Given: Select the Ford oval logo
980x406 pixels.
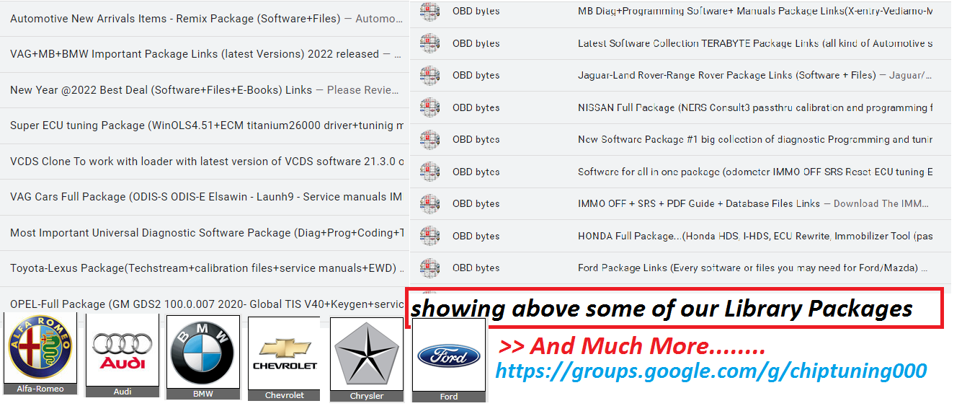Looking at the screenshot, I should click(448, 355).
